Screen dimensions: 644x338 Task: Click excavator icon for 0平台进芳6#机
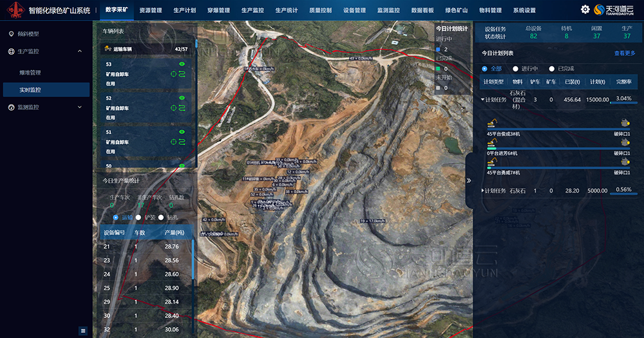[x=492, y=142]
